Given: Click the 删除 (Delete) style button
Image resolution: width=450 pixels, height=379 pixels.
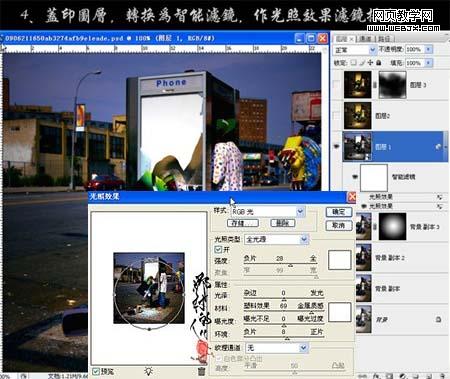Looking at the screenshot, I should 282,223.
